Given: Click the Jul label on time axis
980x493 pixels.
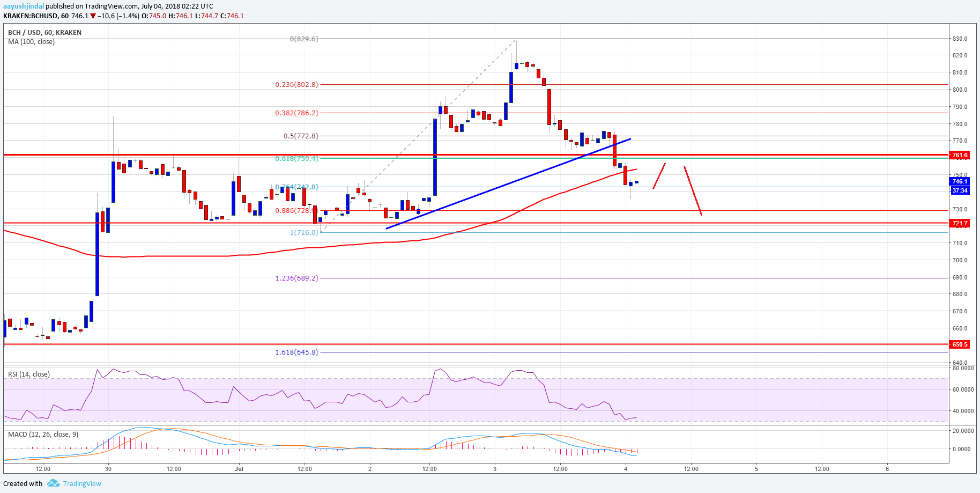Looking at the screenshot, I should (239, 469).
